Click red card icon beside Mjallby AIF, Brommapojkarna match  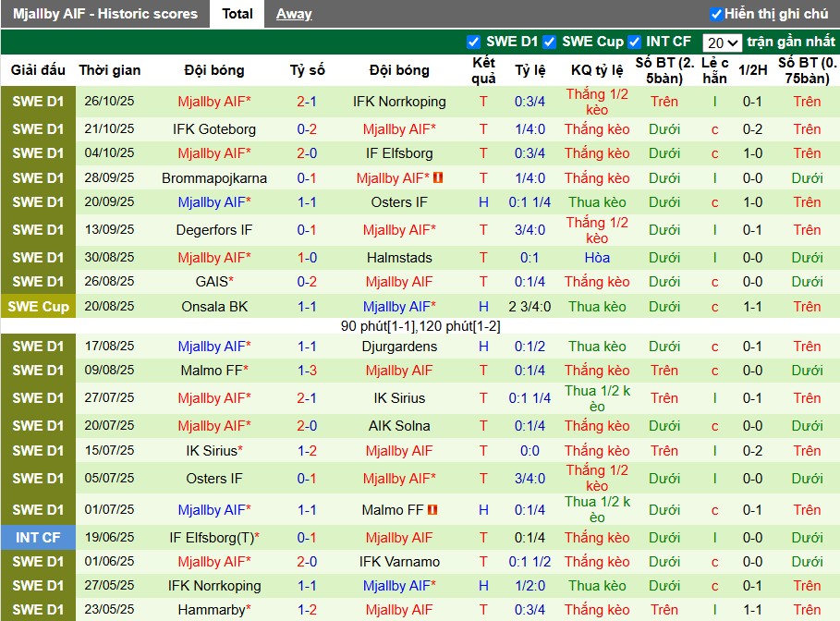[438, 177]
